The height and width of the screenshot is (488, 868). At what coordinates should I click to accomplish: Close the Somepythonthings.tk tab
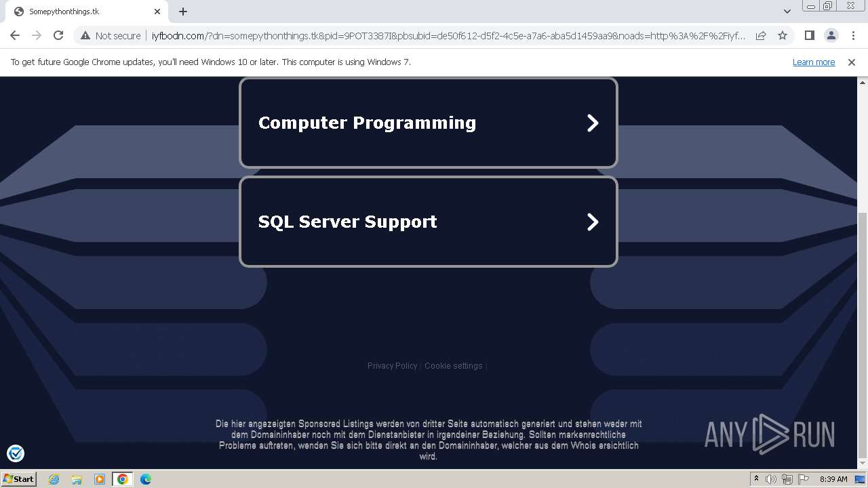157,12
